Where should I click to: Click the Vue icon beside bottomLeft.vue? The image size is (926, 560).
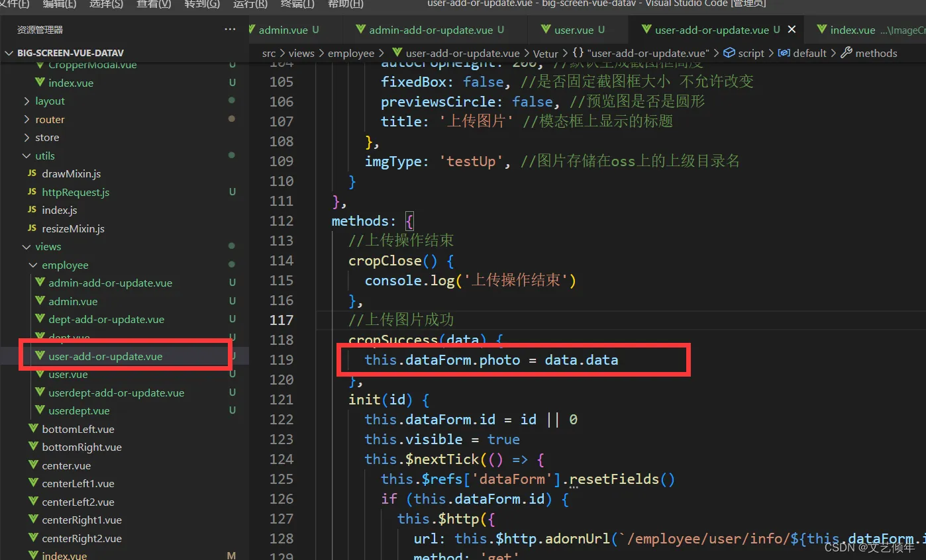coord(34,429)
